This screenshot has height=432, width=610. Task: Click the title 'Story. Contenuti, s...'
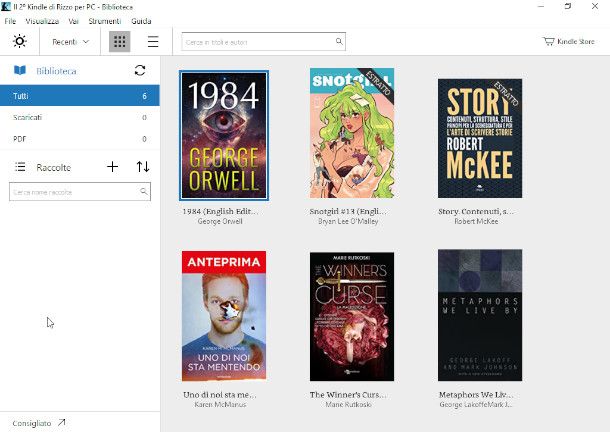point(476,211)
